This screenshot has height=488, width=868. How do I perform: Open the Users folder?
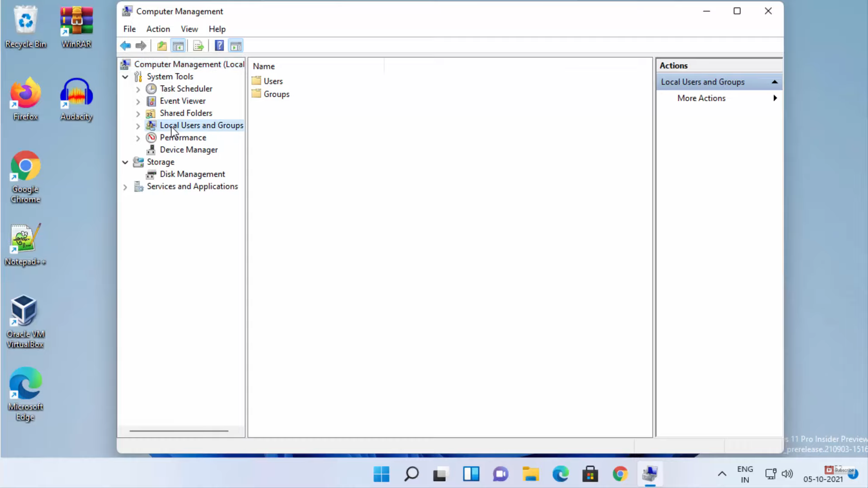pyautogui.click(x=273, y=81)
